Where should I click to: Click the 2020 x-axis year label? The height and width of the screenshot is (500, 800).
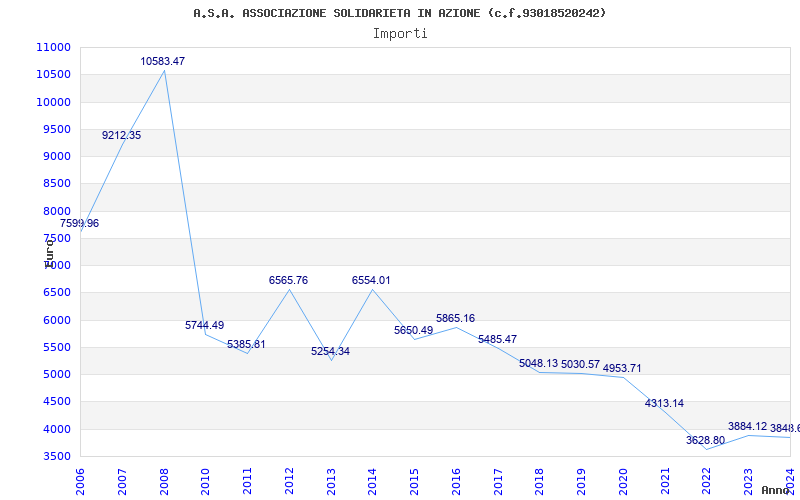623,482
